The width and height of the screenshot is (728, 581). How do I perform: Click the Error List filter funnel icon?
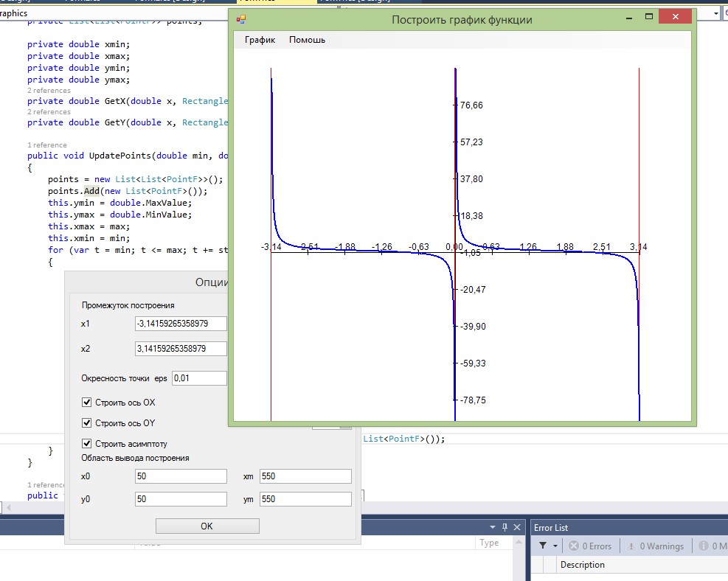tap(543, 546)
